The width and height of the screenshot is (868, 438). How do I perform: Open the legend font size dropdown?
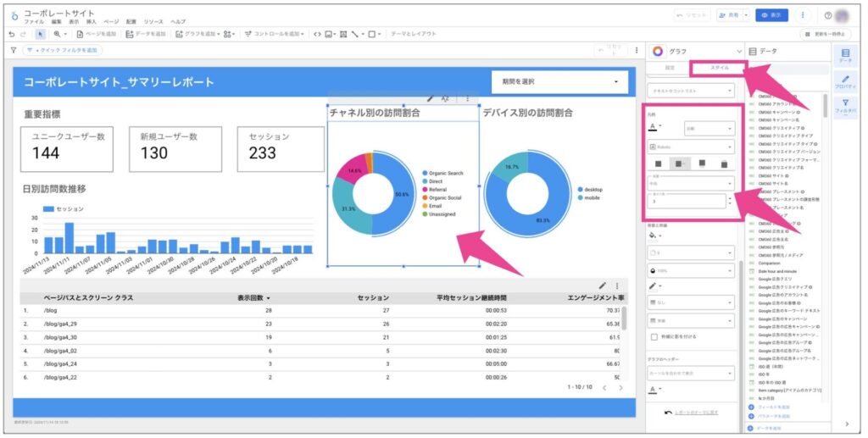709,128
